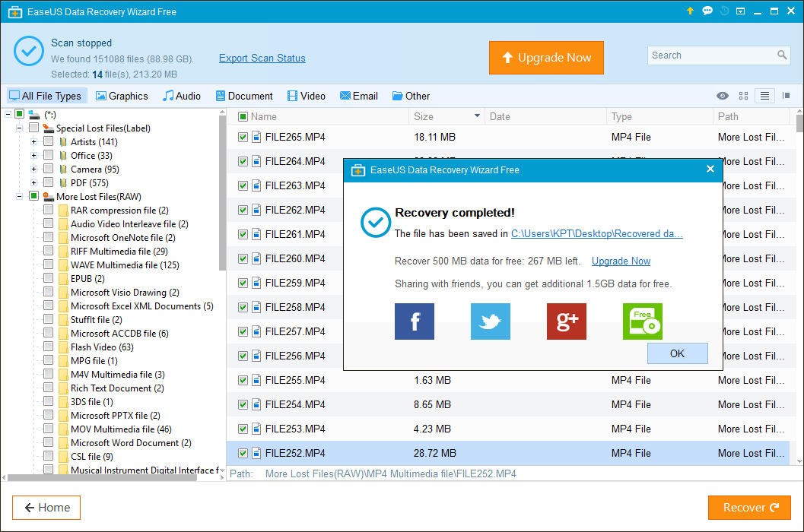Filter by Graphics tab
This screenshot has width=804, height=532.
[x=122, y=96]
